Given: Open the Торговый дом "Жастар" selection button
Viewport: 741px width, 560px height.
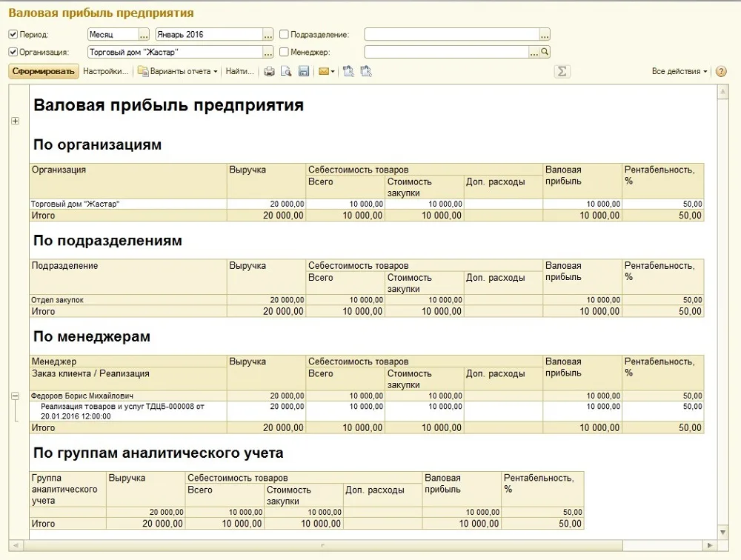Looking at the screenshot, I should coord(268,52).
